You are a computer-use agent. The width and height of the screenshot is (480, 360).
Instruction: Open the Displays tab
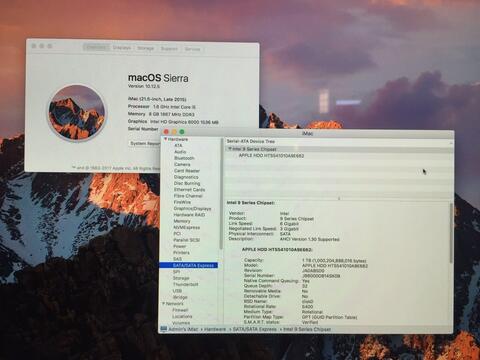122,48
